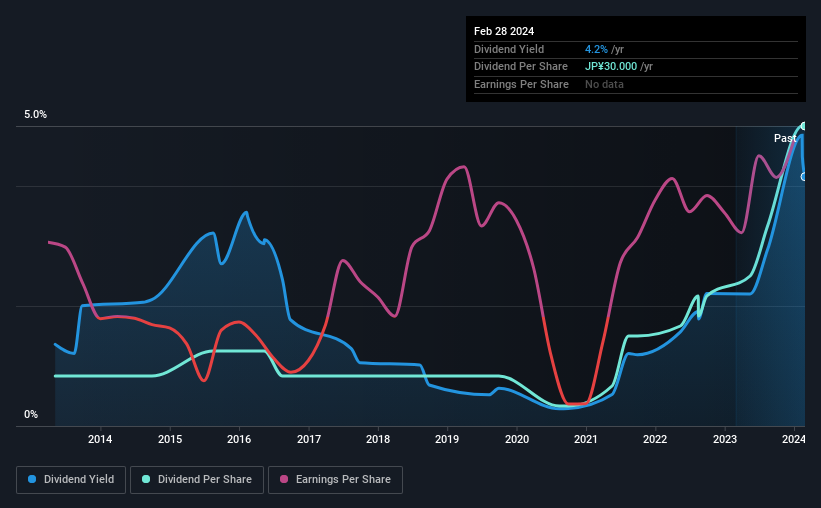This screenshot has width=821, height=508.
Task: Click the pink Earnings Per Share legend dot
Action: 284,479
